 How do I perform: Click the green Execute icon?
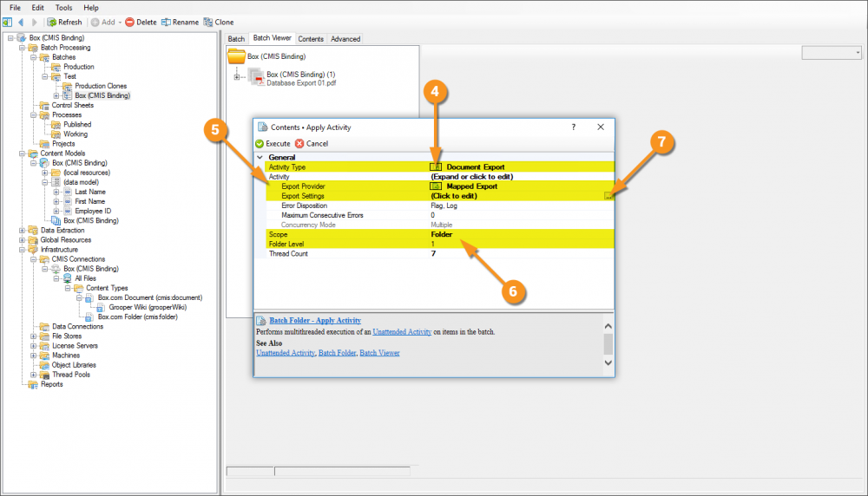click(x=260, y=144)
